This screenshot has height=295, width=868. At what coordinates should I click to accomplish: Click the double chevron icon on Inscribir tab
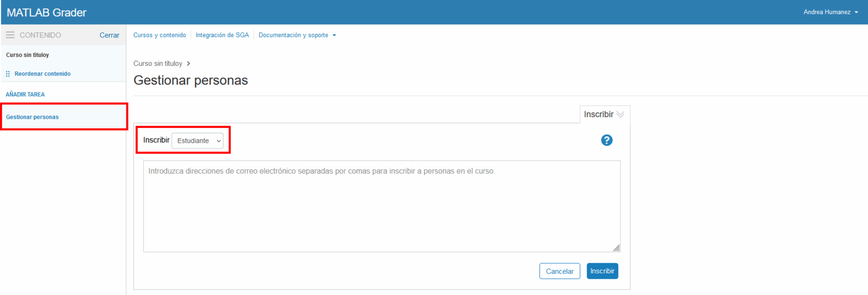point(620,114)
